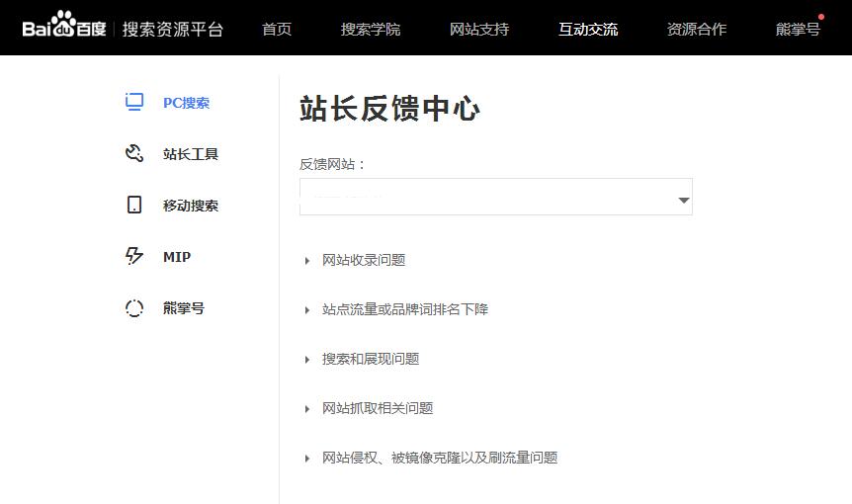Open 搜索学院 in the navigation bar

click(371, 29)
